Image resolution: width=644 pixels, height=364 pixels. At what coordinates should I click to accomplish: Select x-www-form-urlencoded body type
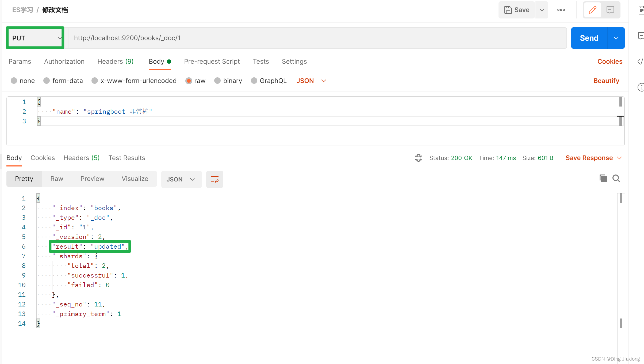click(x=134, y=81)
